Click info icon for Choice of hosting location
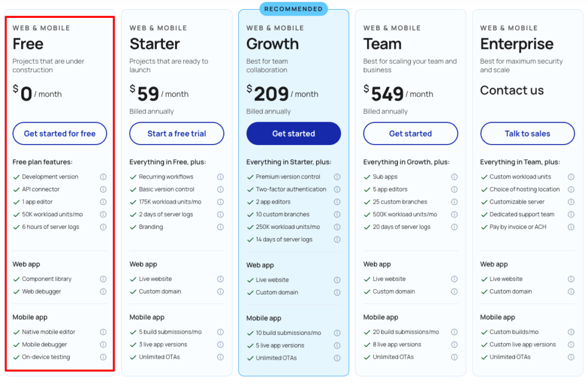 point(571,189)
